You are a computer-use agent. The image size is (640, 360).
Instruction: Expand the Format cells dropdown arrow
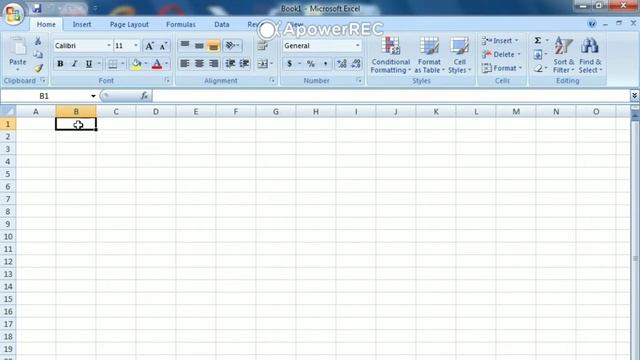520,68
